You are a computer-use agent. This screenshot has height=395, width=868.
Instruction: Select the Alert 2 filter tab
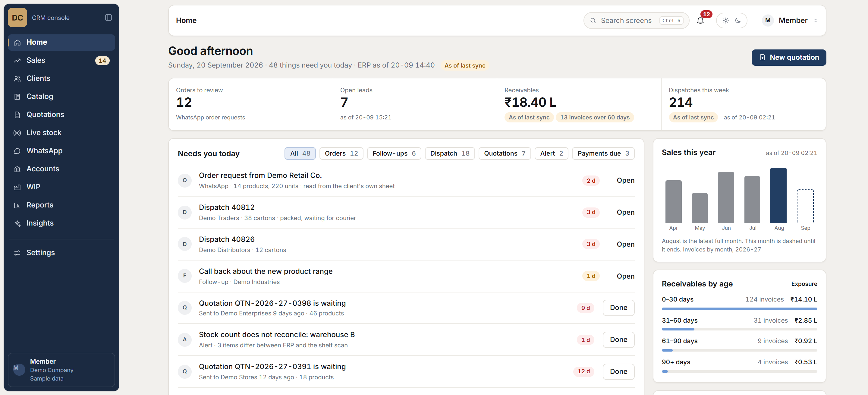pyautogui.click(x=551, y=153)
